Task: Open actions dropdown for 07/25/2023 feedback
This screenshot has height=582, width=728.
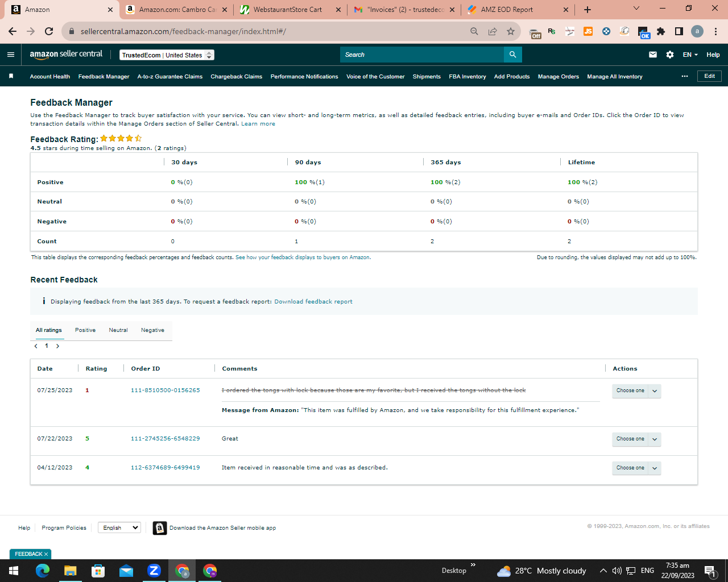Action: click(x=636, y=391)
